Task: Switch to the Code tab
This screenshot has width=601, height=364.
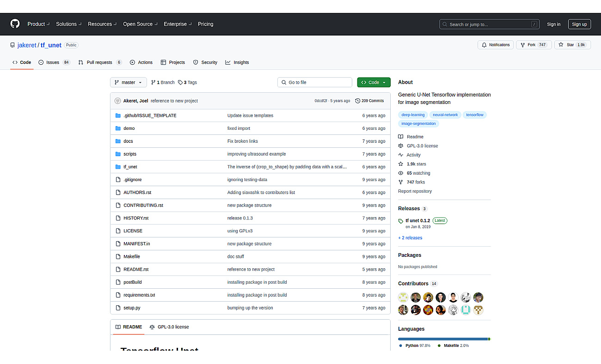Action: click(x=22, y=62)
